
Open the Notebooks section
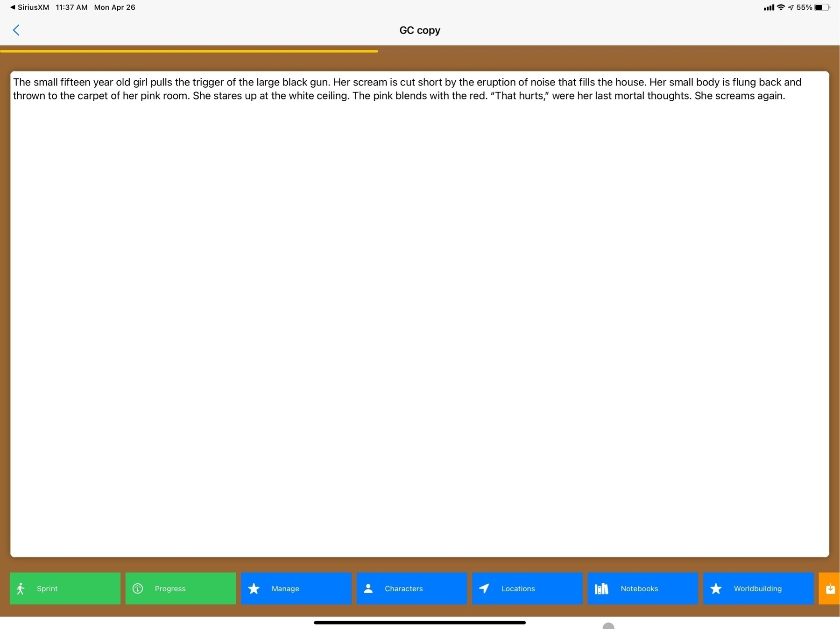coord(642,588)
